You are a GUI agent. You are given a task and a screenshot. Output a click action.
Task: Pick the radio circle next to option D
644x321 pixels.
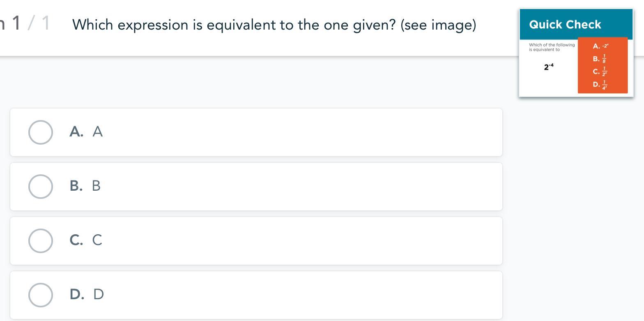(x=40, y=295)
